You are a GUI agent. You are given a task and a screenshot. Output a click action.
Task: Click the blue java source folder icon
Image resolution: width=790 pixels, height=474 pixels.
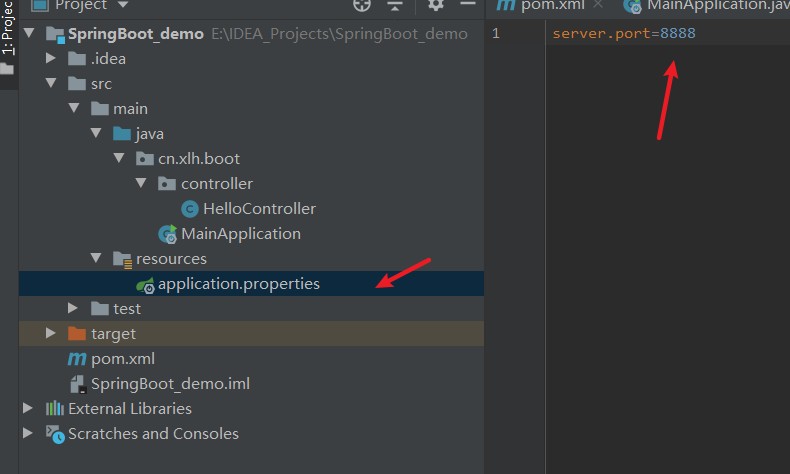pyautogui.click(x=122, y=133)
